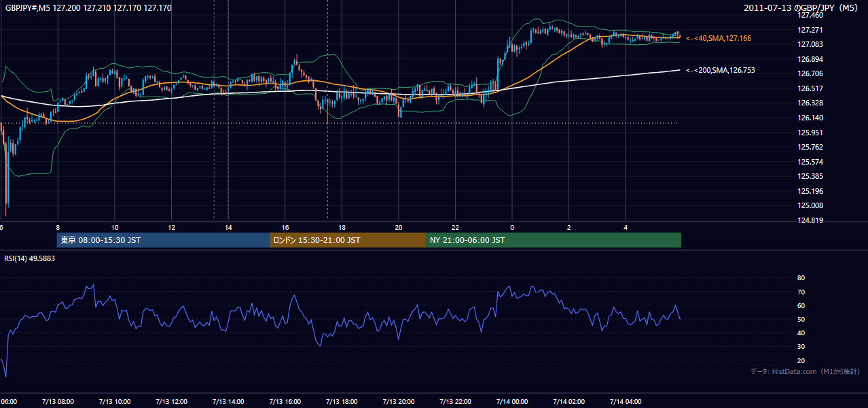Click price axis value 124.819
The width and height of the screenshot is (868, 408).
coord(810,220)
